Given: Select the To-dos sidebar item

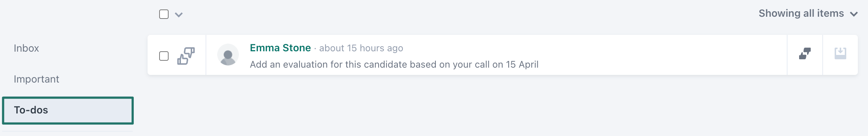Looking at the screenshot, I should [68, 110].
